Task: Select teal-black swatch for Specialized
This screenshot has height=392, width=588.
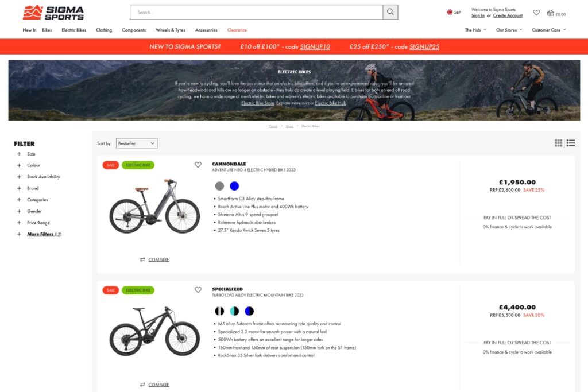Action: tap(234, 311)
